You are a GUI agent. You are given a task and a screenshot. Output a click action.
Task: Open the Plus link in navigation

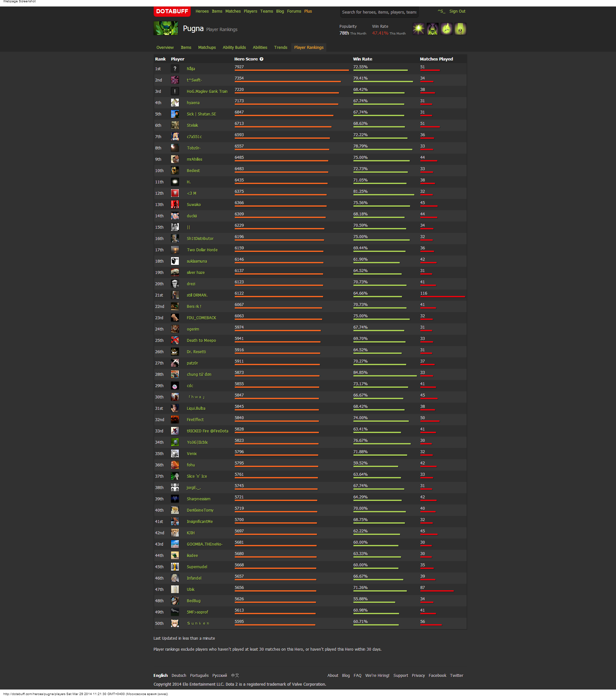pyautogui.click(x=308, y=11)
